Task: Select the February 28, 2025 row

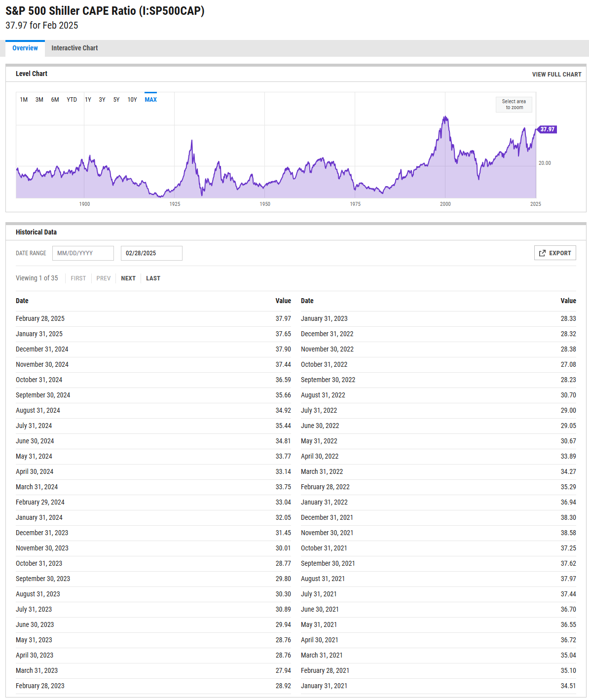Action: 153,319
